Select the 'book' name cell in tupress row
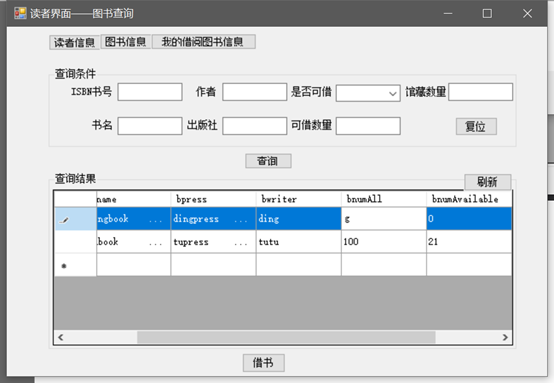Viewport: 554px width, 383px height. point(133,242)
